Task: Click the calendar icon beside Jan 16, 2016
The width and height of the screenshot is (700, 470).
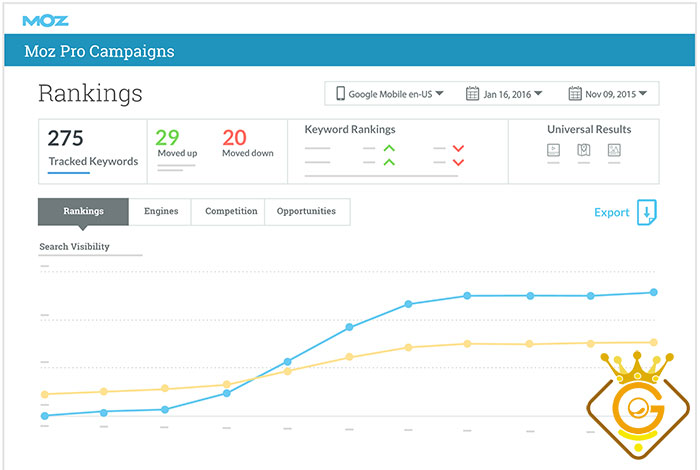Action: [x=472, y=93]
